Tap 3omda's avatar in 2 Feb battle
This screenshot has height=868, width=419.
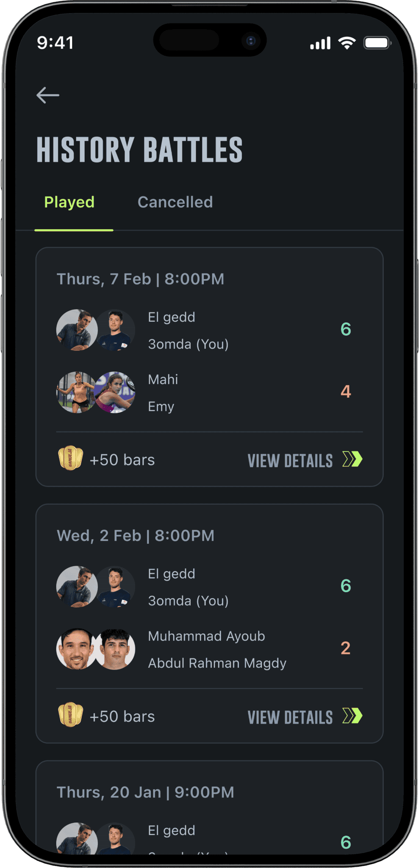pyautogui.click(x=115, y=587)
